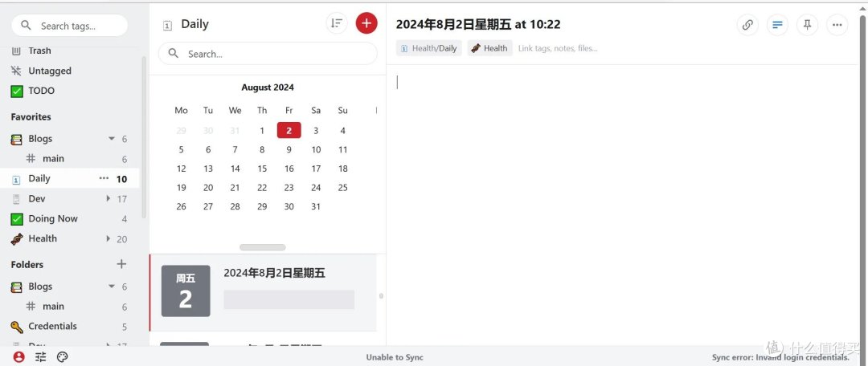Click the link icon in note header
The width and height of the screenshot is (868, 366).
tap(747, 24)
